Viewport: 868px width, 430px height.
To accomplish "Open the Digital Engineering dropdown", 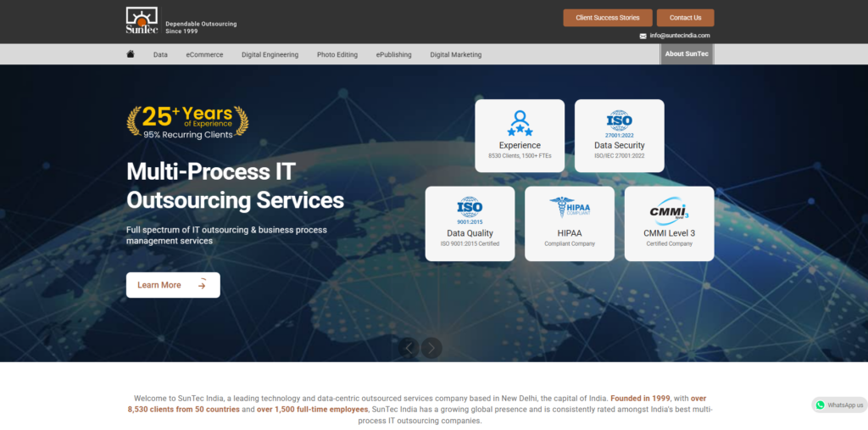I will 270,54.
